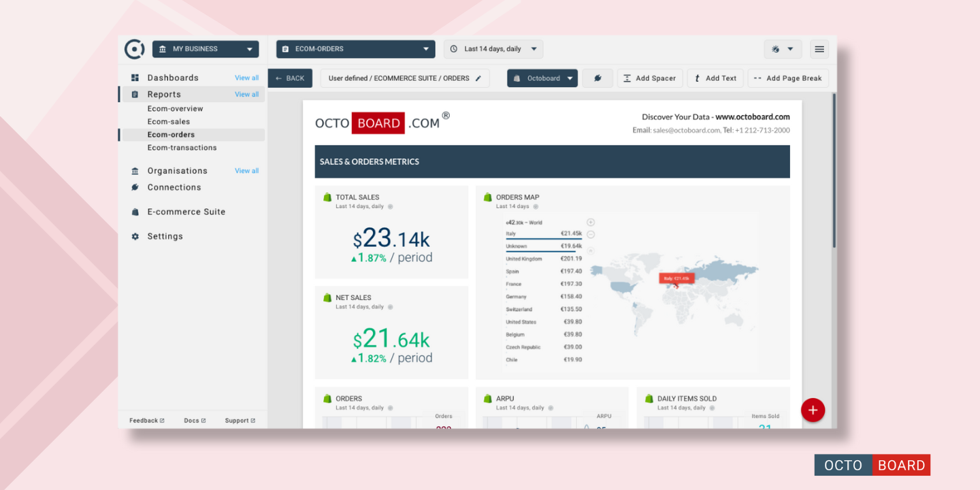This screenshot has width=980, height=490.
Task: Click Add Text button
Action: [x=715, y=78]
